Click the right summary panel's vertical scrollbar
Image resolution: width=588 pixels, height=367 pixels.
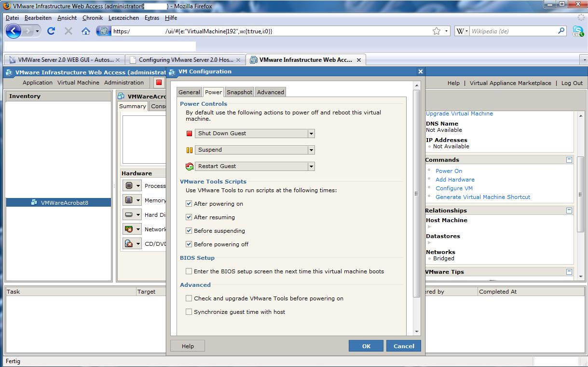coord(581,196)
